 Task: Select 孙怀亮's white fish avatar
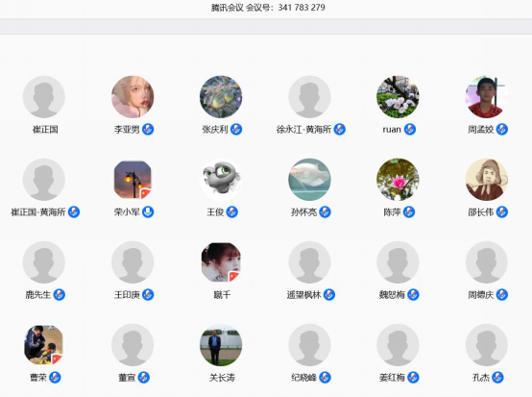click(x=309, y=180)
